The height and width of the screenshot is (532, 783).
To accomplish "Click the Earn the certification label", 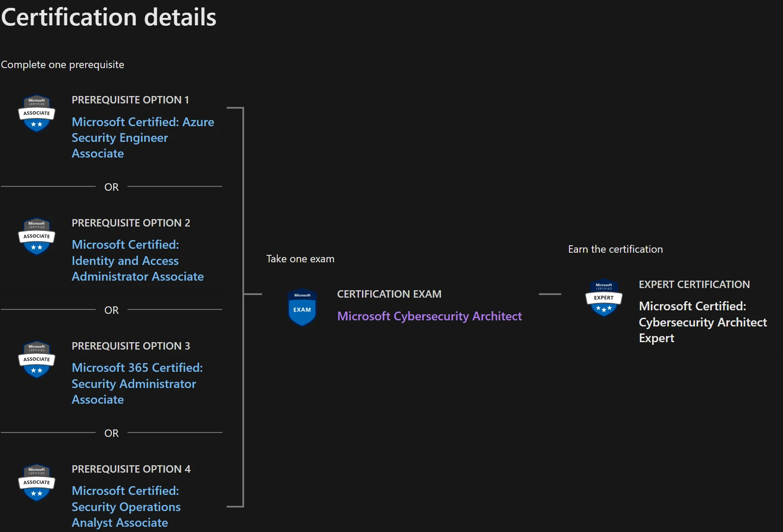I will point(615,249).
